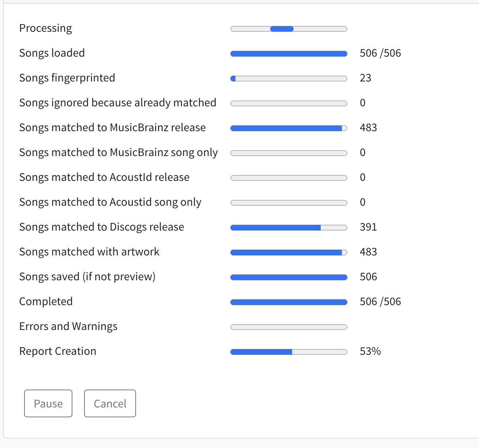Click the Songs saved progress bar
This screenshot has width=479, height=448.
(x=289, y=277)
